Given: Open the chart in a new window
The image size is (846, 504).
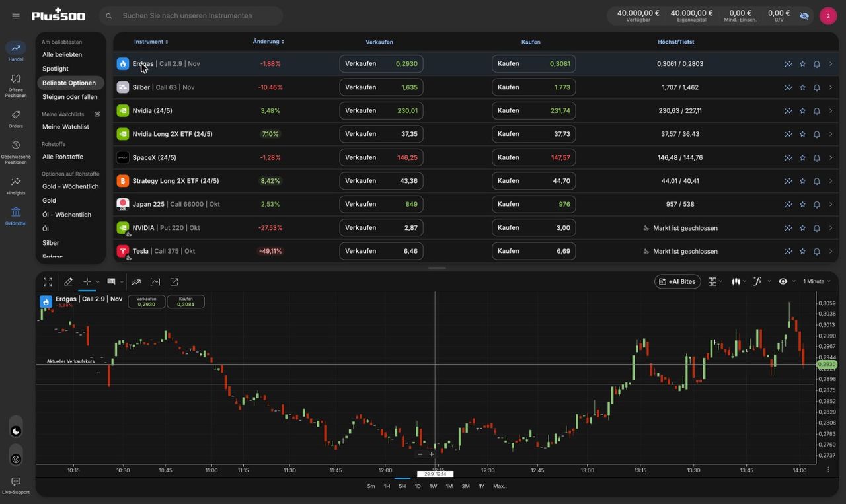Looking at the screenshot, I should tap(174, 282).
